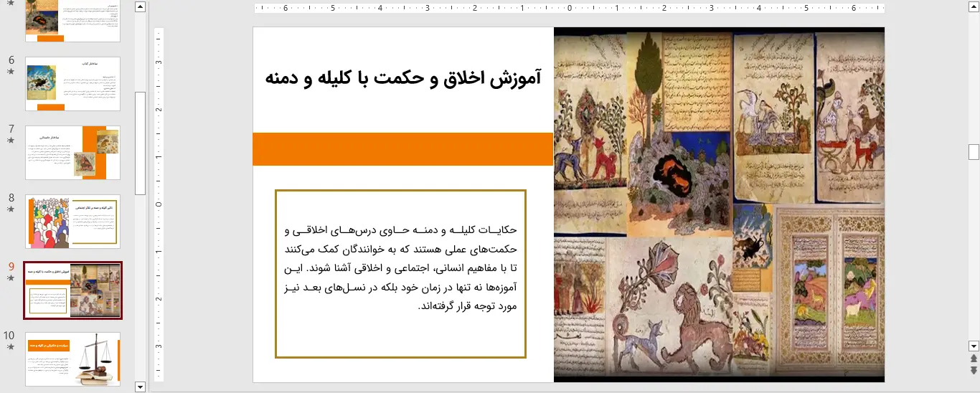
Task: Go to previous slide with double-up arrow
Action: point(974,358)
